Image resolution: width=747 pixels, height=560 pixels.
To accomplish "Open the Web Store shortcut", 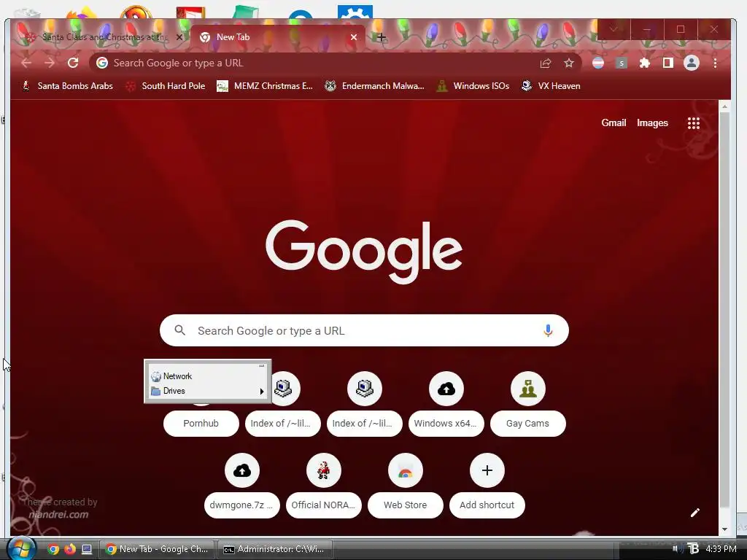I will tap(406, 486).
